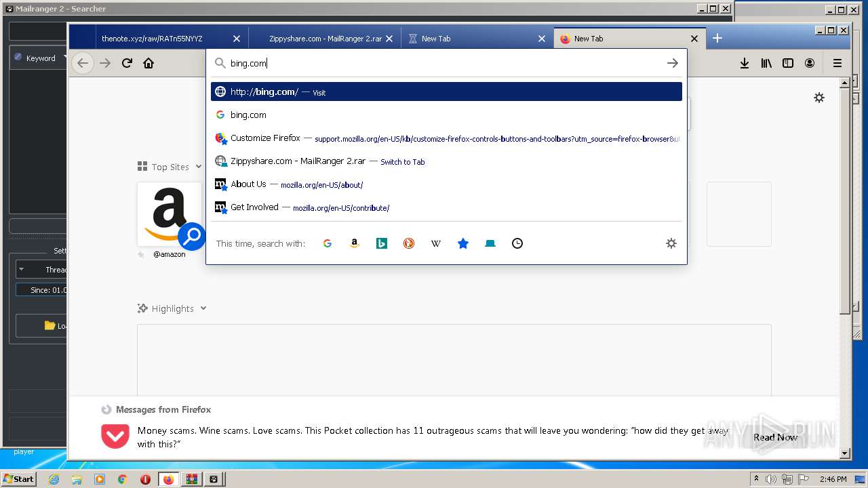The image size is (868, 488).
Task: Open the Windows Start menu
Action: tap(18, 479)
